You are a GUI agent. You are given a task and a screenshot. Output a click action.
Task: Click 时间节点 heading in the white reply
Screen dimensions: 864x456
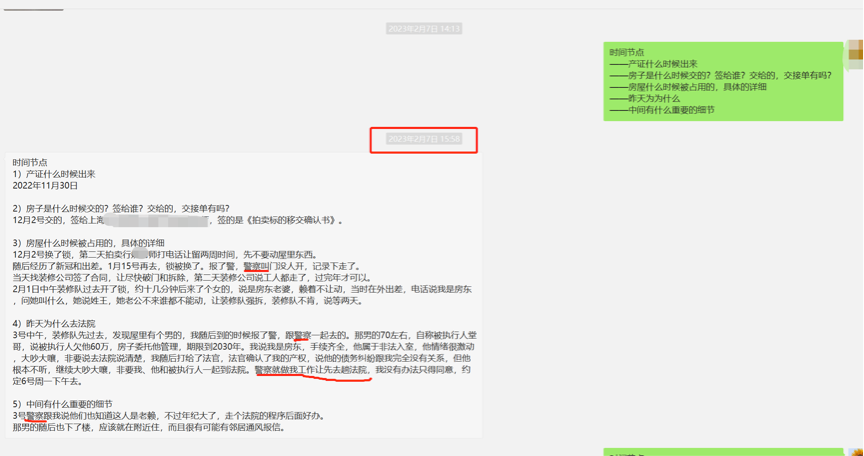click(x=30, y=162)
